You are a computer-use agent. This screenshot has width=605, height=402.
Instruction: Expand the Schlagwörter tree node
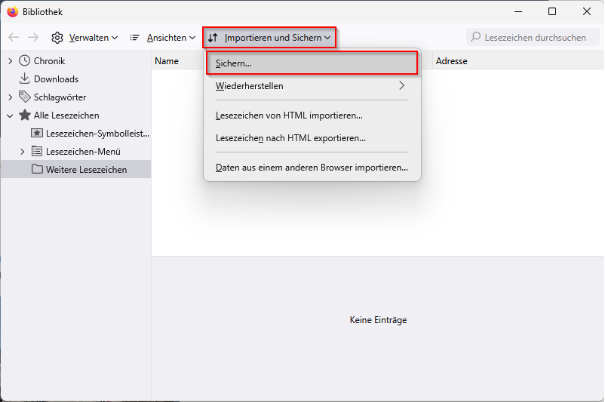(x=10, y=97)
